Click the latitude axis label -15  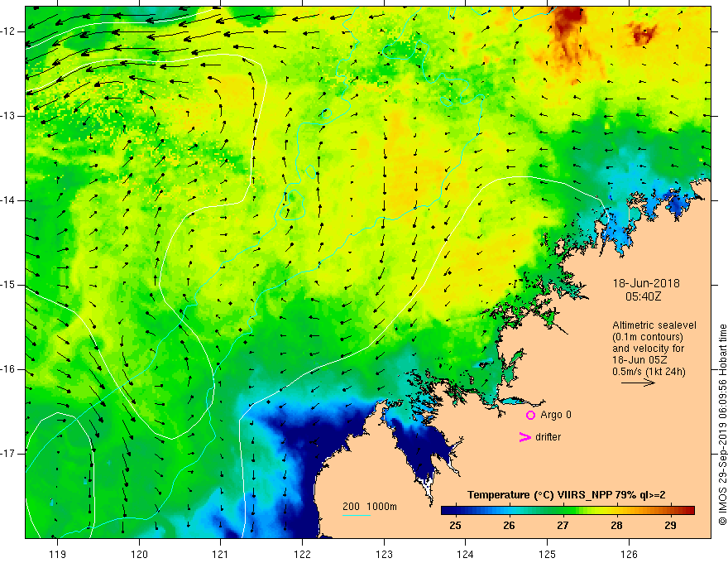(9, 285)
